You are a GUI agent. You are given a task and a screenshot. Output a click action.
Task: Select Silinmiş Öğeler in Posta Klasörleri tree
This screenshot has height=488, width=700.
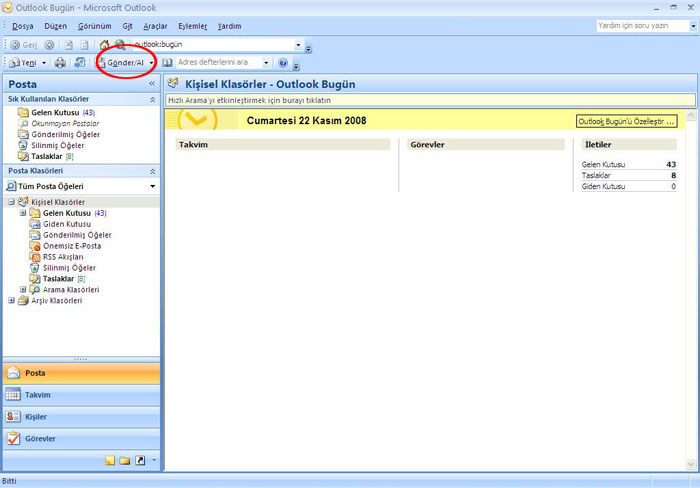coord(69,268)
